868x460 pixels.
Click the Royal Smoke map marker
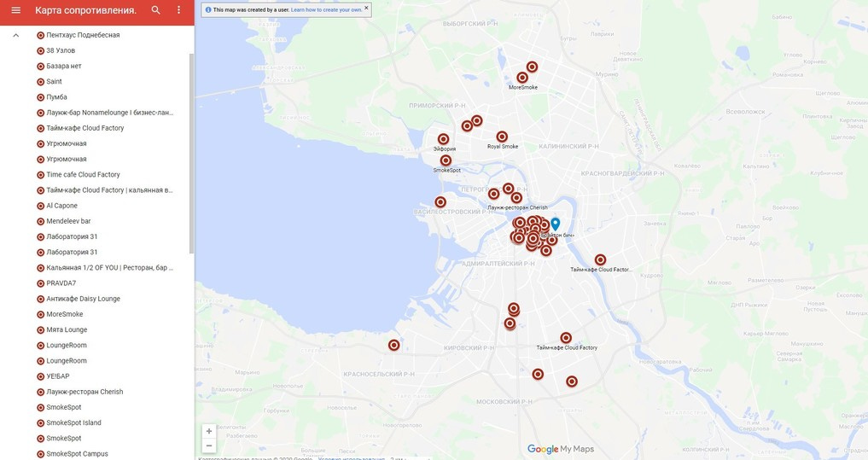tap(502, 137)
